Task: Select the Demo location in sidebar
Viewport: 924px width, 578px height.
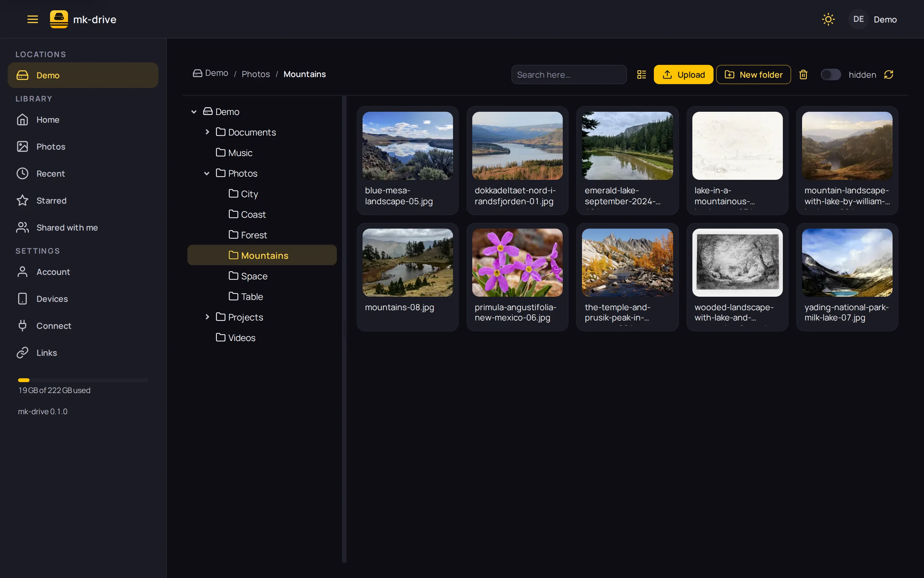Action: coord(83,75)
